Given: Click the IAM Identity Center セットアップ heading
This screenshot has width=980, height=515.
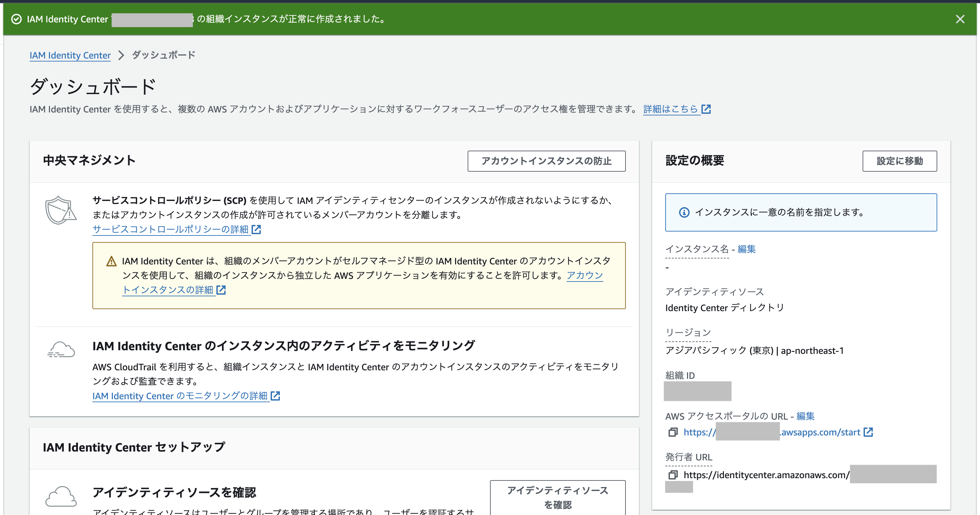Looking at the screenshot, I should tap(134, 447).
